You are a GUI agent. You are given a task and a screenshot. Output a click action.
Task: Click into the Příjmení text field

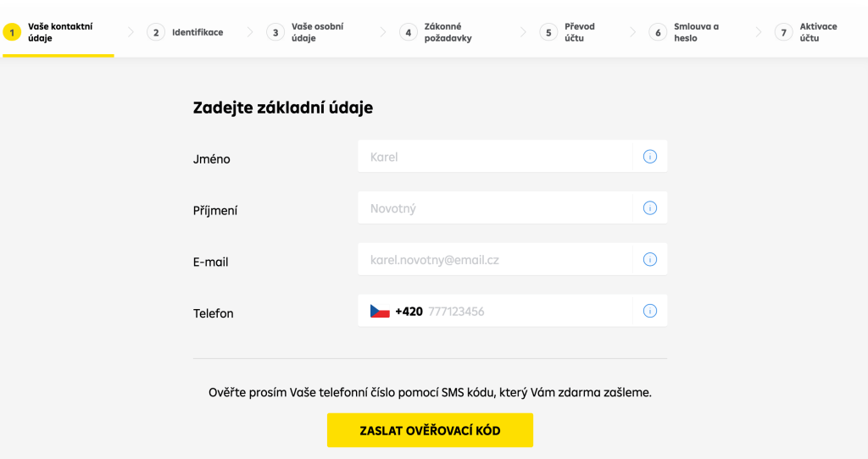[x=495, y=208]
